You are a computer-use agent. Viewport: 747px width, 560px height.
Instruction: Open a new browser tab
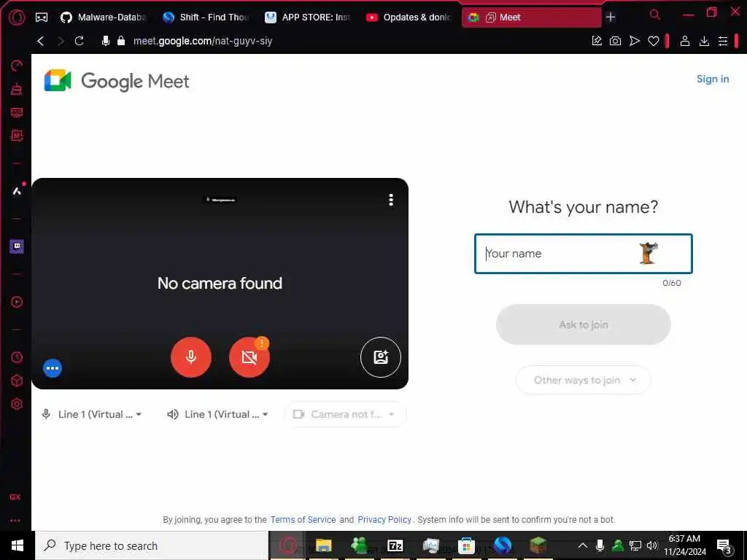(611, 17)
